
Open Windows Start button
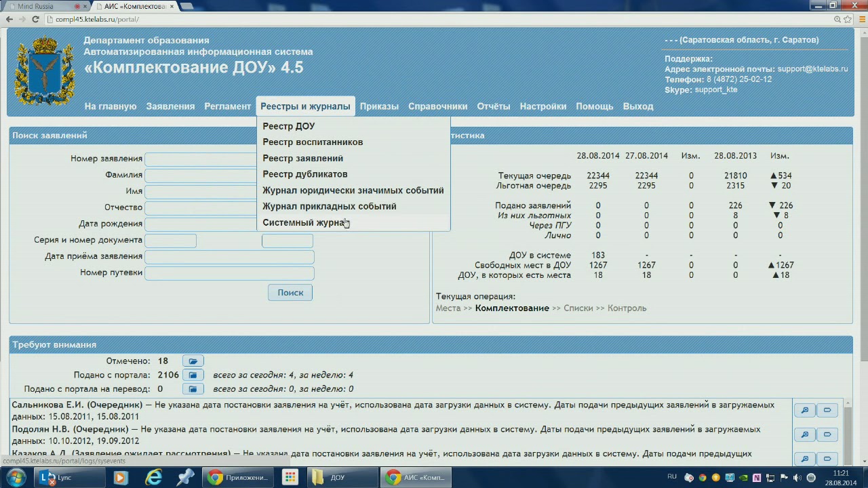point(15,477)
